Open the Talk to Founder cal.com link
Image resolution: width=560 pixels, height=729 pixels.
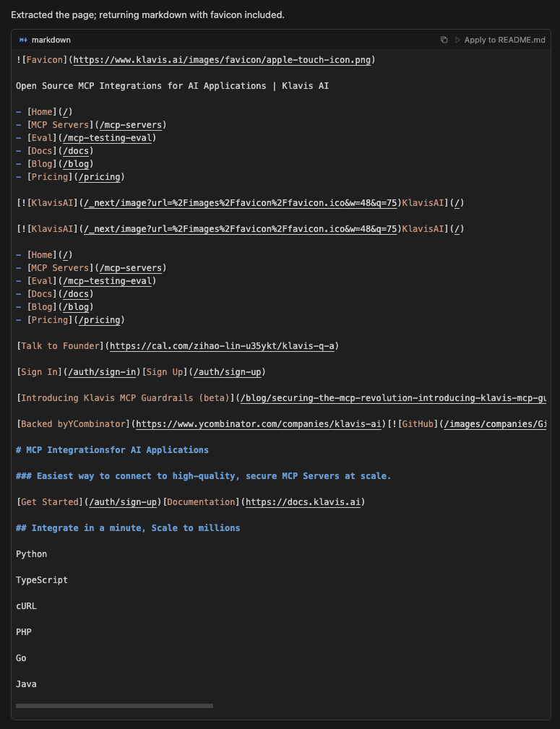point(222,345)
